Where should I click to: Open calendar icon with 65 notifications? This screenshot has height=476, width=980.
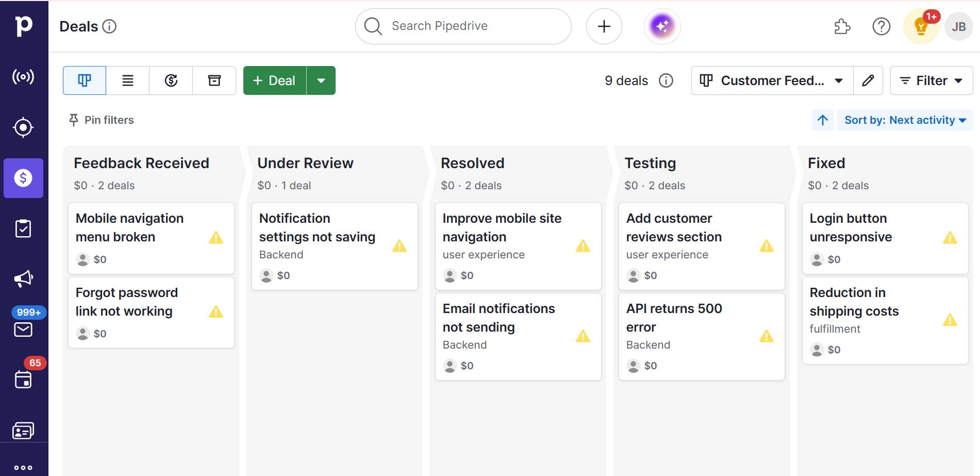[24, 380]
